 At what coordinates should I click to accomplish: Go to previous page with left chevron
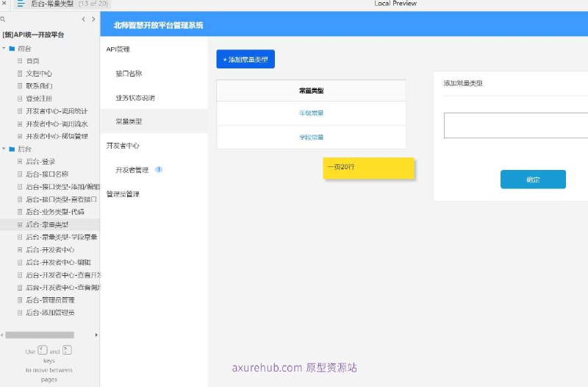[83, 19]
